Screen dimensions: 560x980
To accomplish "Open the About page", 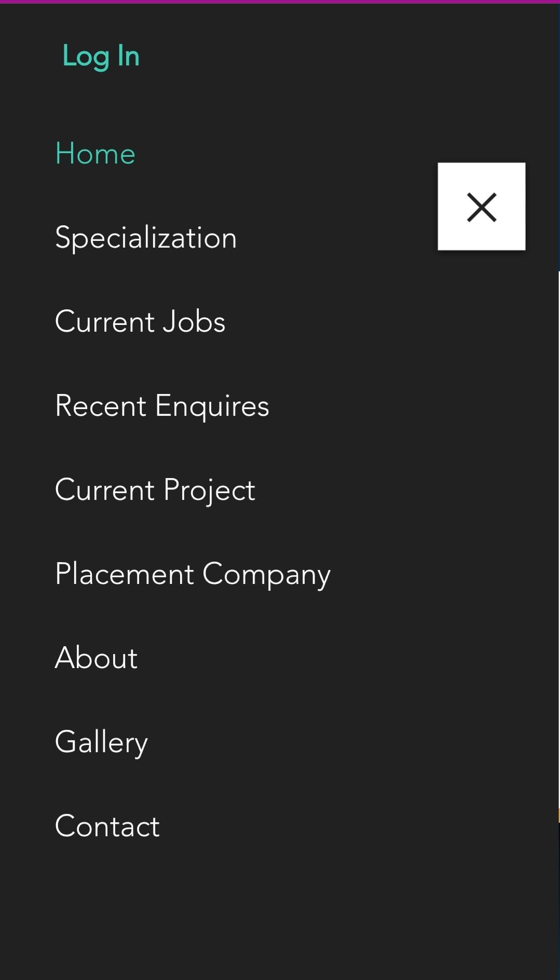I will pyautogui.click(x=97, y=658).
